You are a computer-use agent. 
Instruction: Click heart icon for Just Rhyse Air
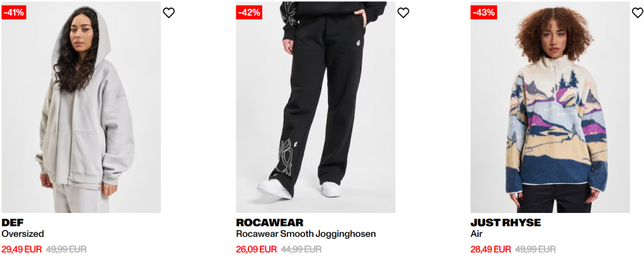(x=638, y=13)
